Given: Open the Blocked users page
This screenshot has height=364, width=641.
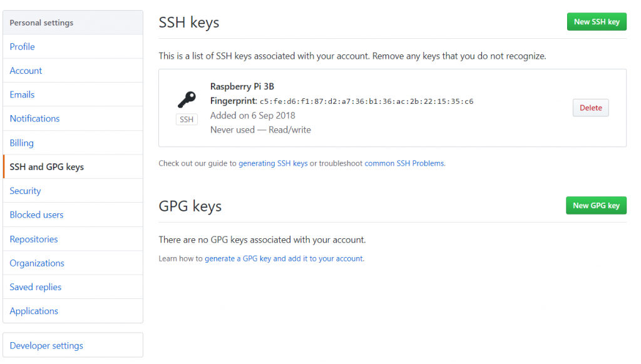Looking at the screenshot, I should tap(37, 215).
